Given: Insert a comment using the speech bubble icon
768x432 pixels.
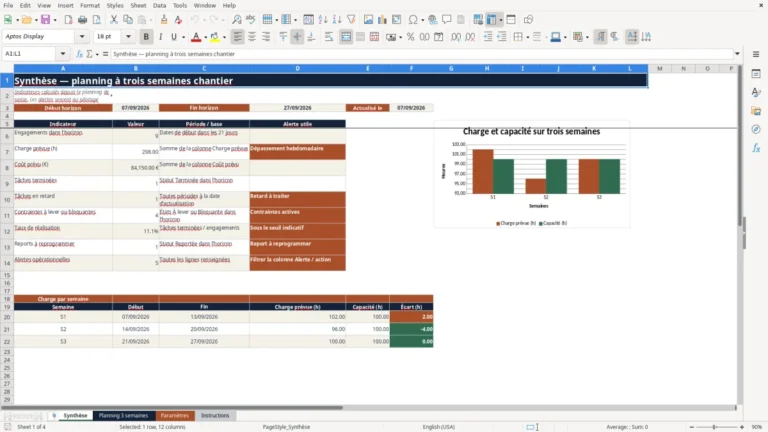Looking at the screenshot, I should pyautogui.click(x=447, y=20).
